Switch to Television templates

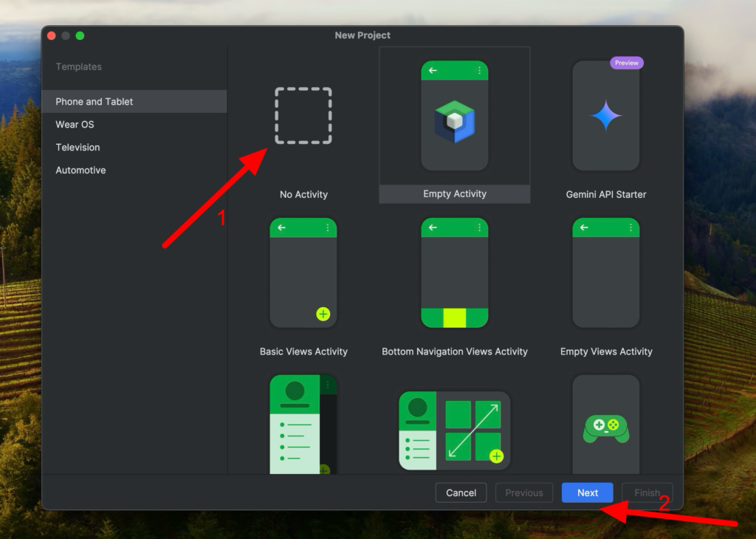click(78, 148)
